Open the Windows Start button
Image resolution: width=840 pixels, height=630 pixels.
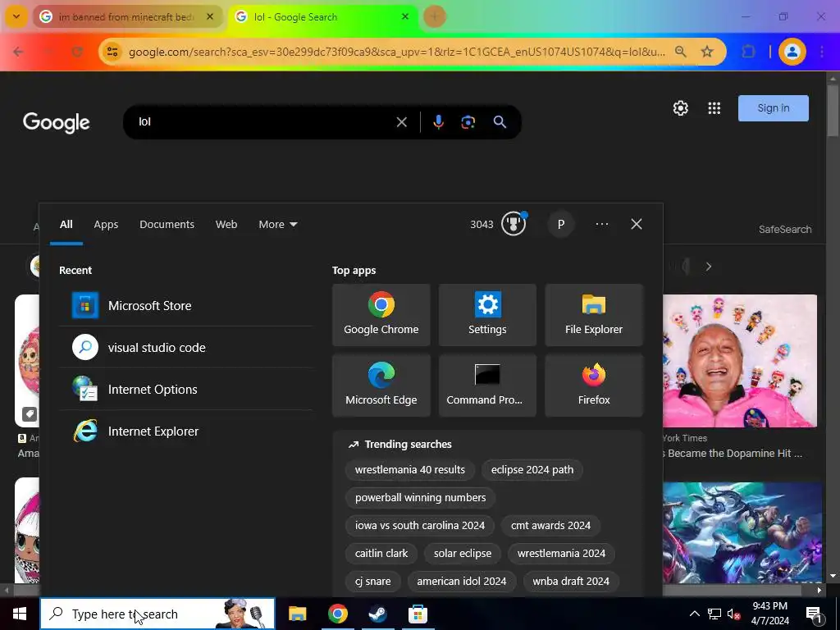tap(20, 614)
